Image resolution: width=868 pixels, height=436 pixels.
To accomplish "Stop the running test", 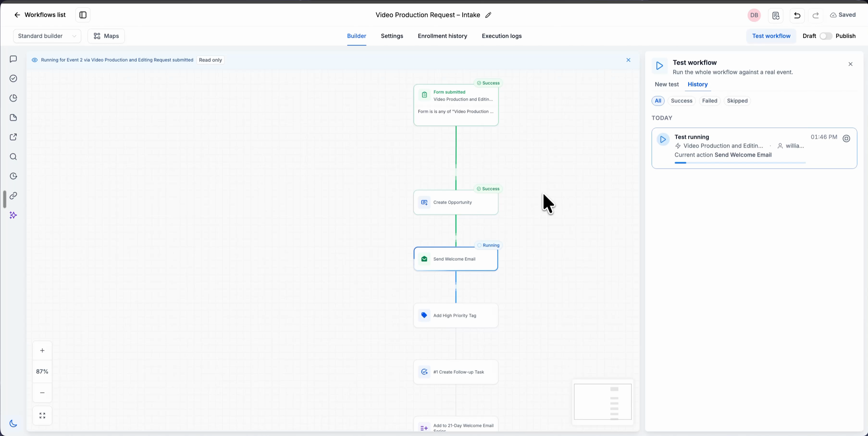I will tap(846, 138).
